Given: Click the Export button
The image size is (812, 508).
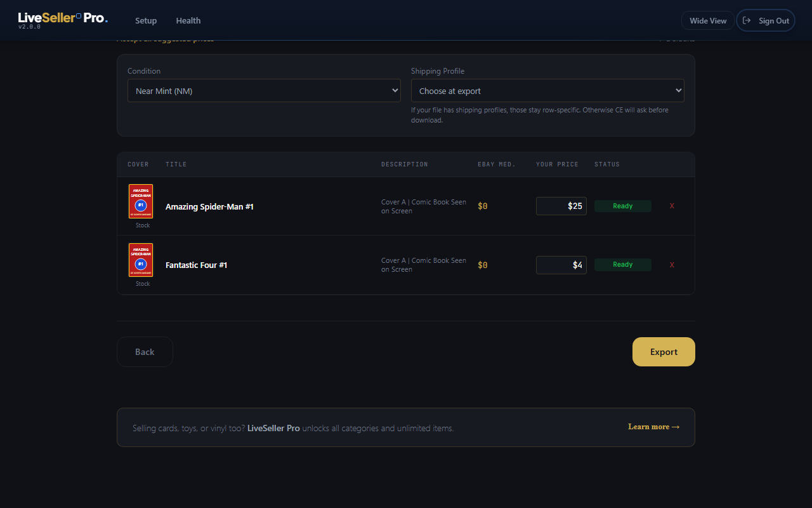Looking at the screenshot, I should [664, 352].
